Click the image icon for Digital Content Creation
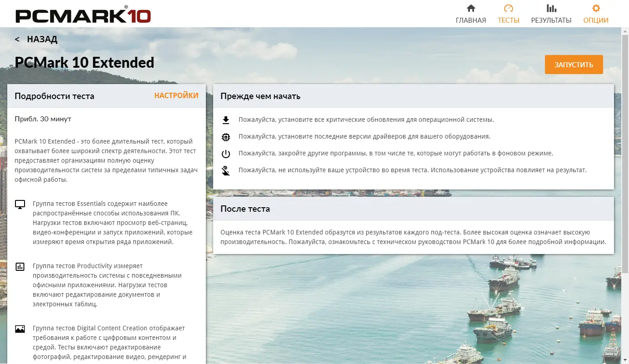Screen dimensions: 629x364 click(x=20, y=329)
